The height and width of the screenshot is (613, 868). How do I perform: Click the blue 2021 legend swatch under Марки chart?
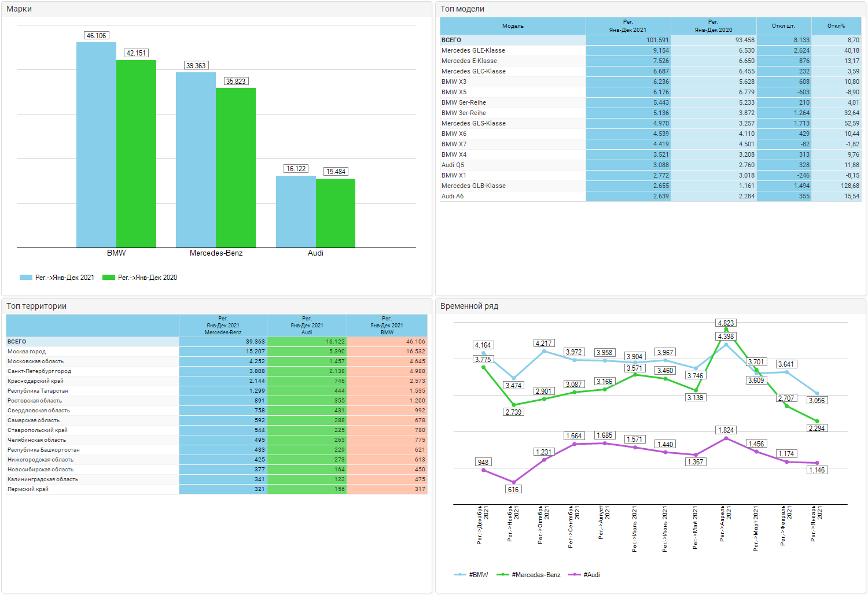(26, 278)
